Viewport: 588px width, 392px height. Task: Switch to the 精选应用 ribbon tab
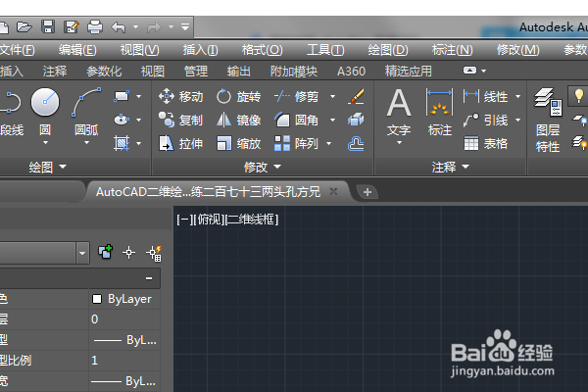point(408,71)
